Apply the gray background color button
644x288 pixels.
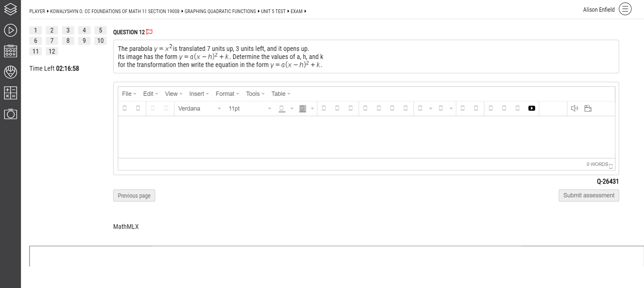302,109
